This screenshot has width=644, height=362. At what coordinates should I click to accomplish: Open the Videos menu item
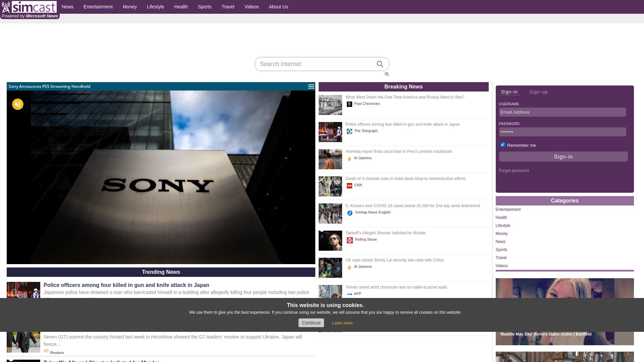(x=252, y=7)
